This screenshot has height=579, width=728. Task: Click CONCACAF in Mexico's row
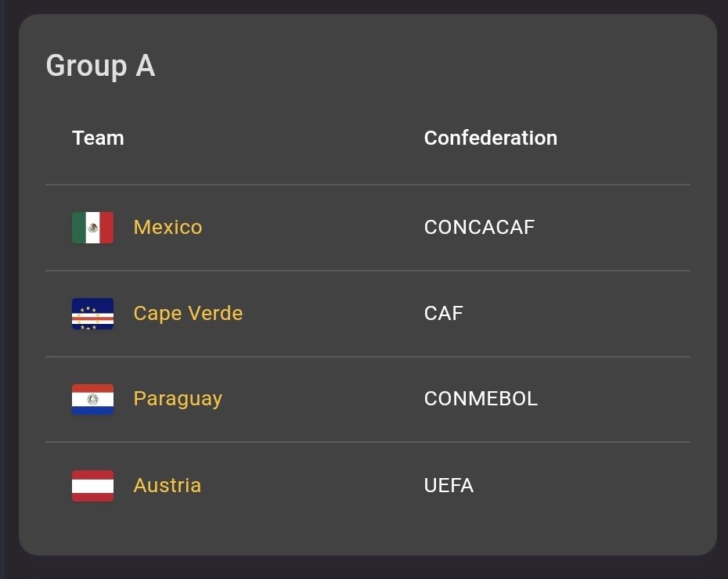(479, 228)
